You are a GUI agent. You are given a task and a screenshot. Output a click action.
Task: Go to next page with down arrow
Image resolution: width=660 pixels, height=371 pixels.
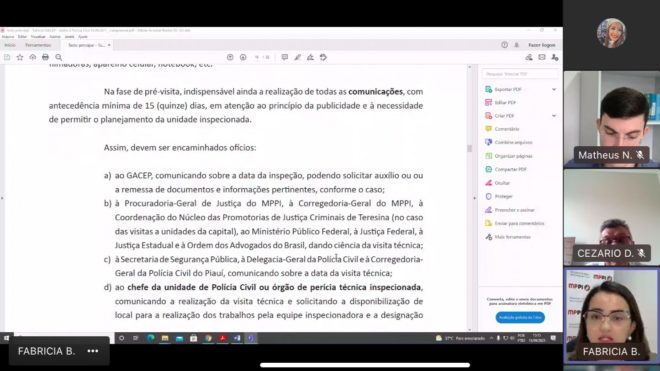tap(243, 57)
